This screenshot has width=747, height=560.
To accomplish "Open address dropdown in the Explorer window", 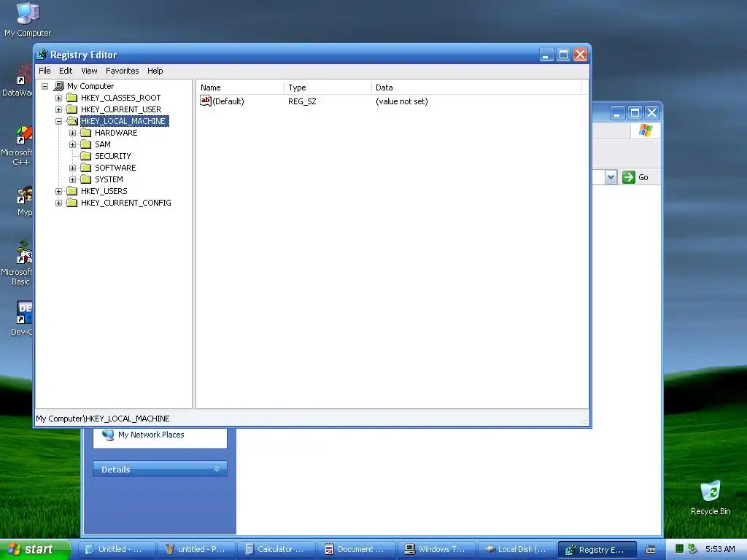I will point(611,177).
